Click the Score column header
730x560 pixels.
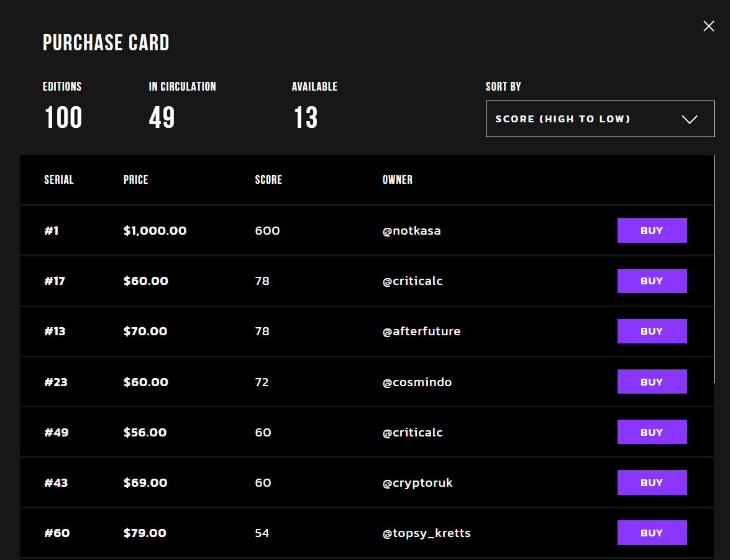(x=268, y=180)
